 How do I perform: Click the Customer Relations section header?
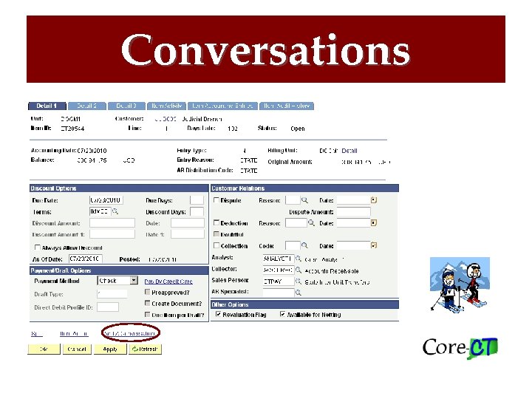point(304,188)
